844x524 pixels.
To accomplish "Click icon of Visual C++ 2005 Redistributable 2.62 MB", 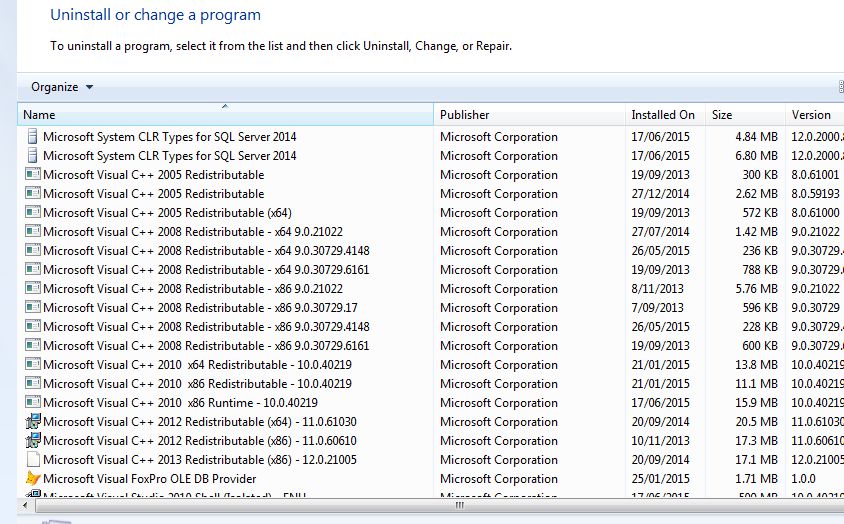I will [x=33, y=193].
